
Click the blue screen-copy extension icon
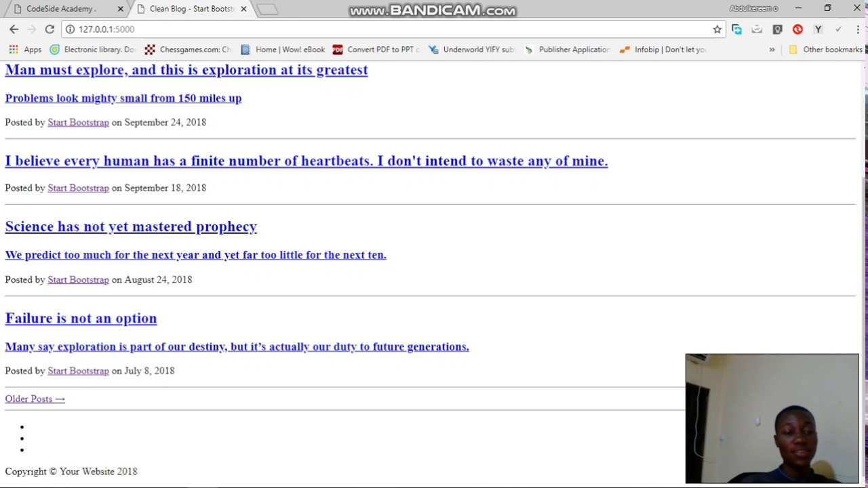(x=737, y=29)
